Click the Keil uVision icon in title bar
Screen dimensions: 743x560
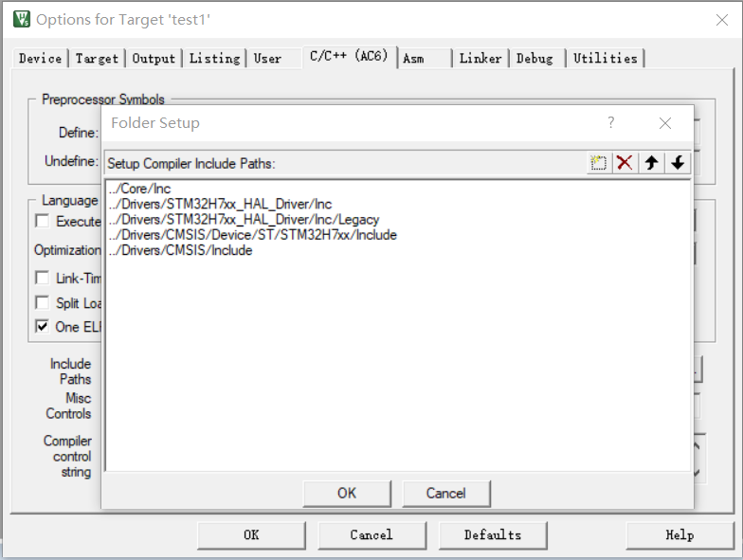[22, 19]
